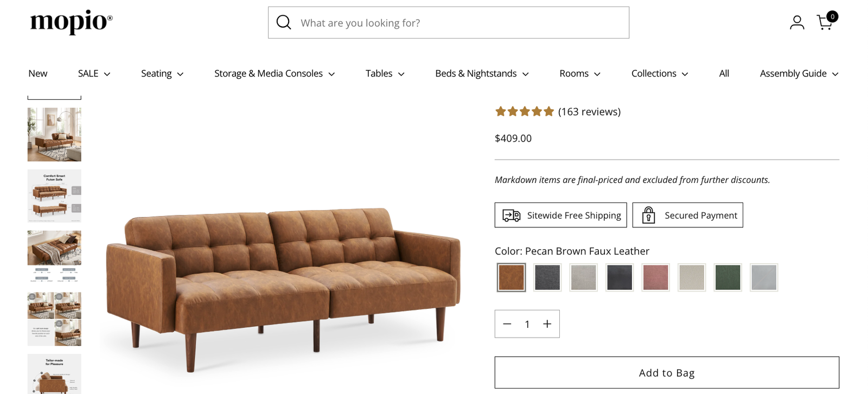Select the dark green color swatch

tap(727, 277)
